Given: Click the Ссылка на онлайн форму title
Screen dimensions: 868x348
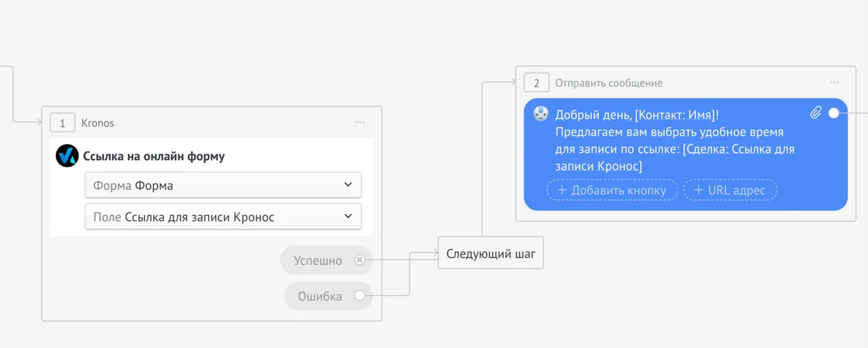Looking at the screenshot, I should click(x=154, y=156).
